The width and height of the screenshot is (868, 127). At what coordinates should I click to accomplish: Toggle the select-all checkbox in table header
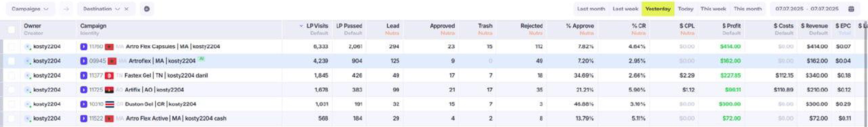click(x=11, y=30)
